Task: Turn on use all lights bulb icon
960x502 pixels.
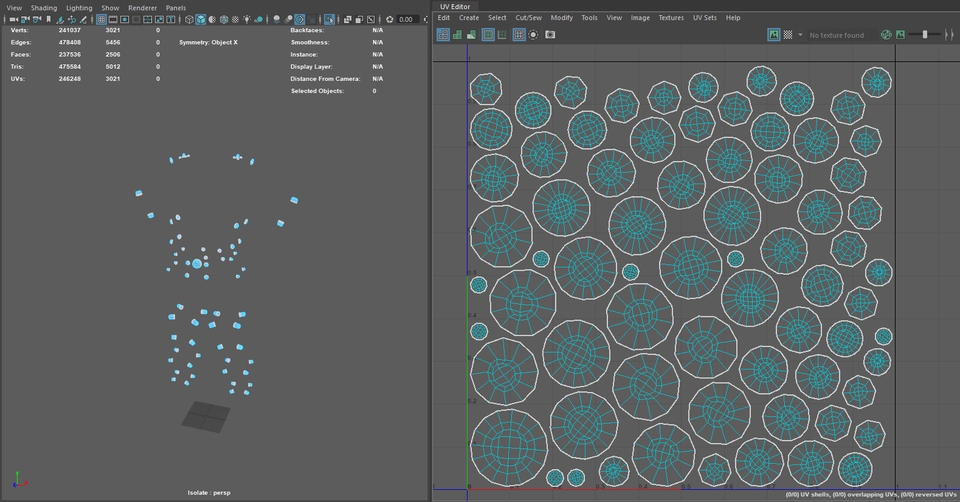Action: pos(245,19)
